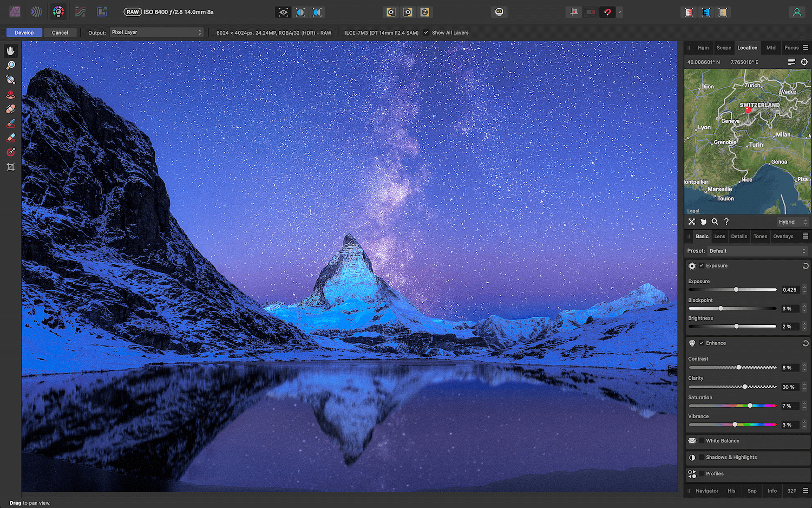This screenshot has height=508, width=812.
Task: Open the Info tab
Action: point(772,491)
